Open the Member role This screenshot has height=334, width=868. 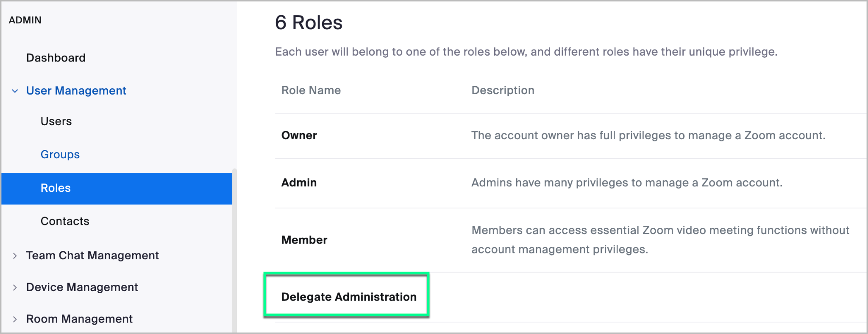pyautogui.click(x=304, y=240)
